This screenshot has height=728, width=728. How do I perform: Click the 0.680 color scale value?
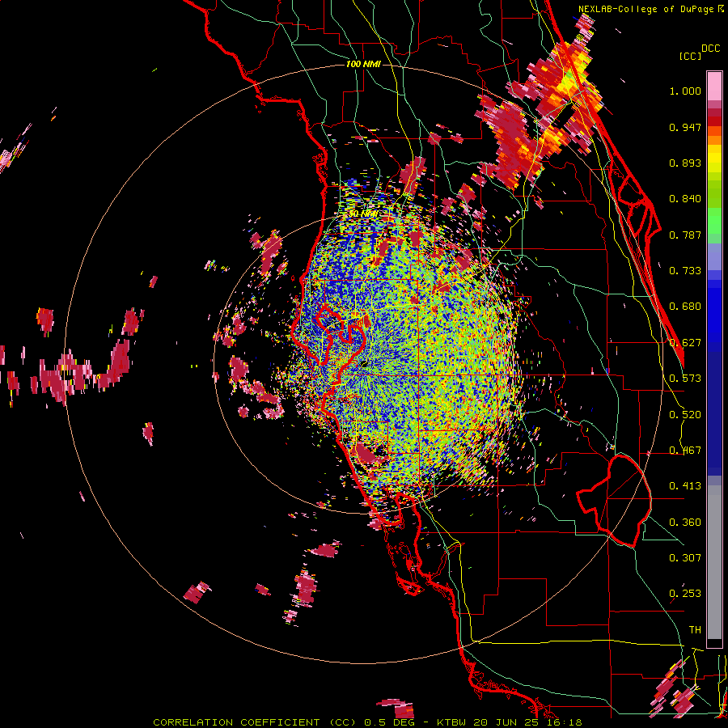point(685,307)
